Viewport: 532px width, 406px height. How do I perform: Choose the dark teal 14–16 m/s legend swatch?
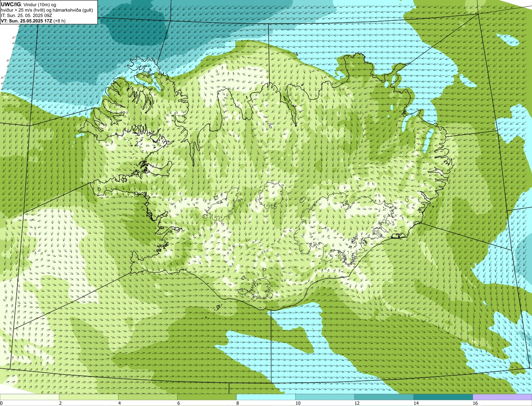pyautogui.click(x=443, y=397)
